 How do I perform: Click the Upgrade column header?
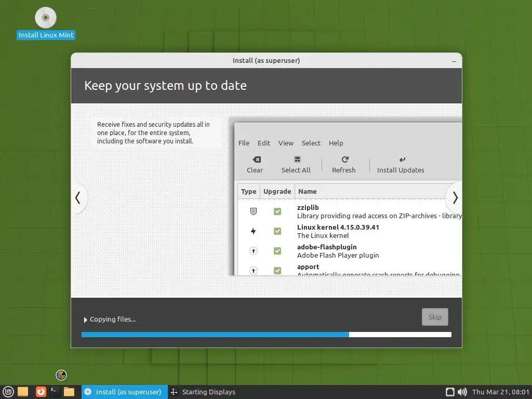pos(277,191)
